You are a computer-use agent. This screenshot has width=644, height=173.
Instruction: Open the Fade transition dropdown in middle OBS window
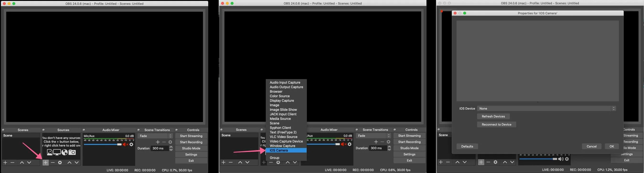373,136
